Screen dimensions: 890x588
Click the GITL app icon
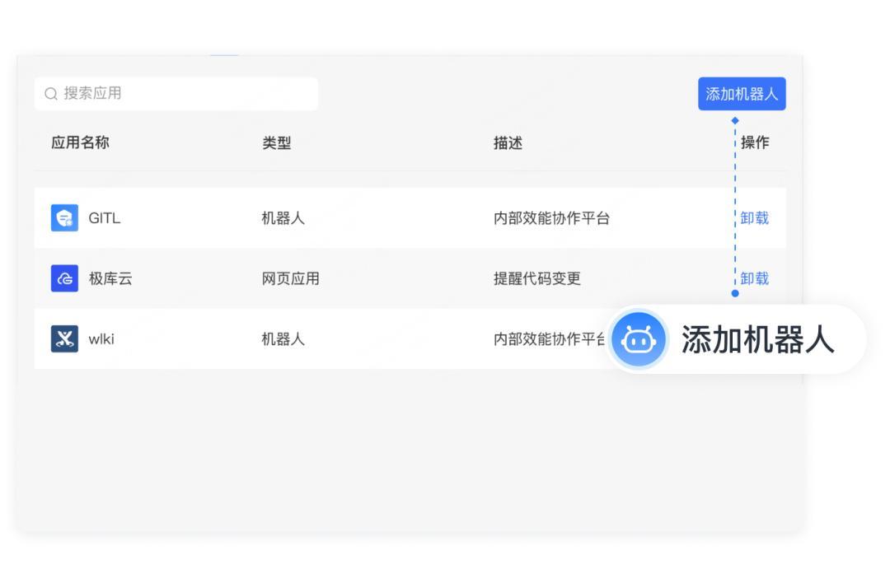coord(65,217)
